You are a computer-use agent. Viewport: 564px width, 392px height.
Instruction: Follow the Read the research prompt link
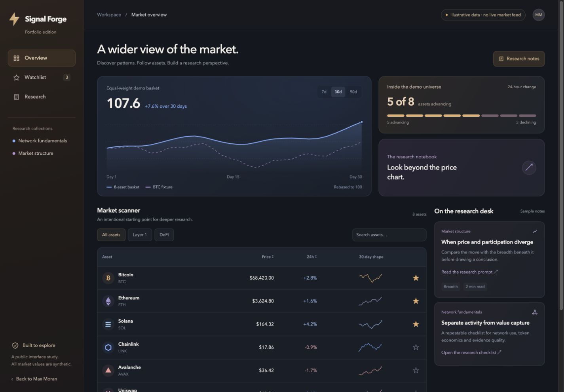pyautogui.click(x=469, y=272)
